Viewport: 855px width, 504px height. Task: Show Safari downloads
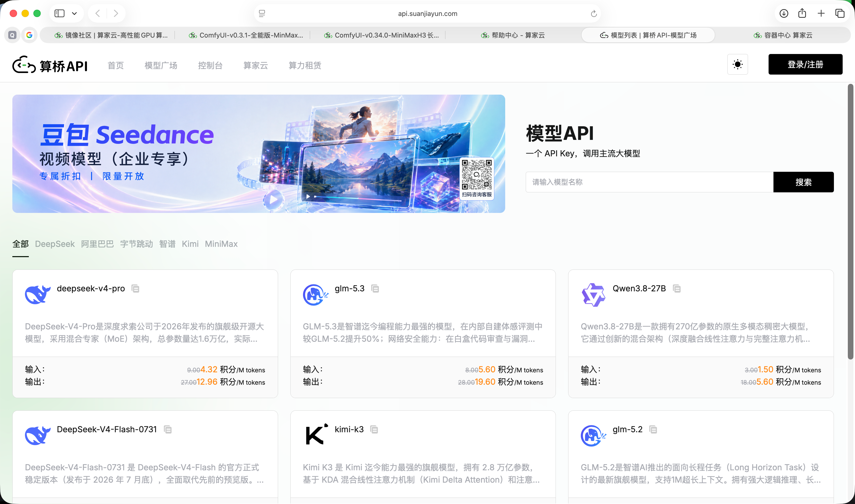784,13
